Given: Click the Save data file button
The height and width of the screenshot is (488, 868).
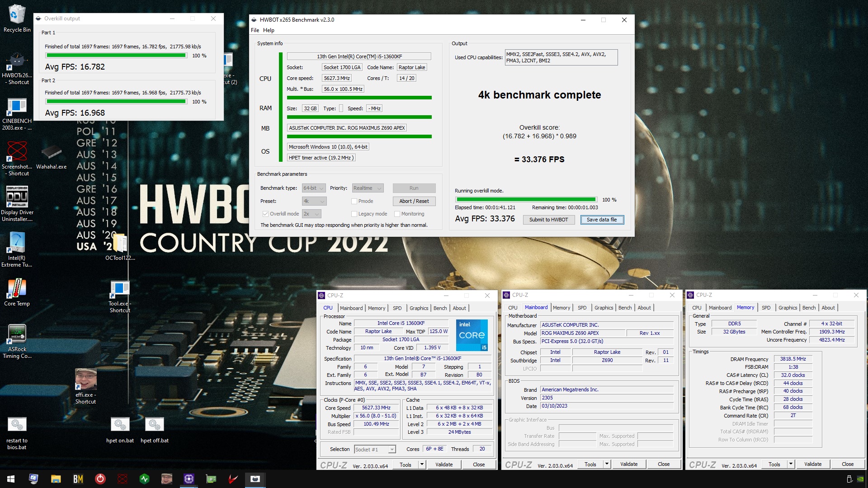Looking at the screenshot, I should 602,220.
